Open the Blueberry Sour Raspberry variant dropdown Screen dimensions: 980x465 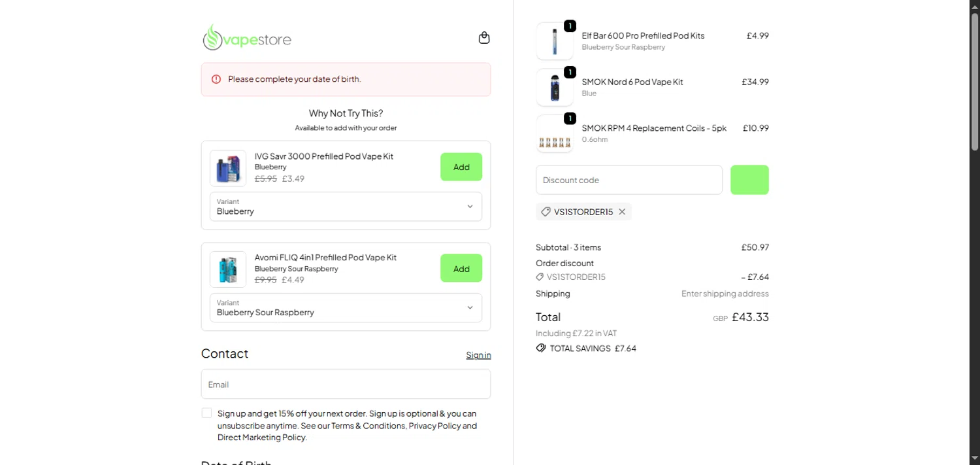pyautogui.click(x=346, y=308)
